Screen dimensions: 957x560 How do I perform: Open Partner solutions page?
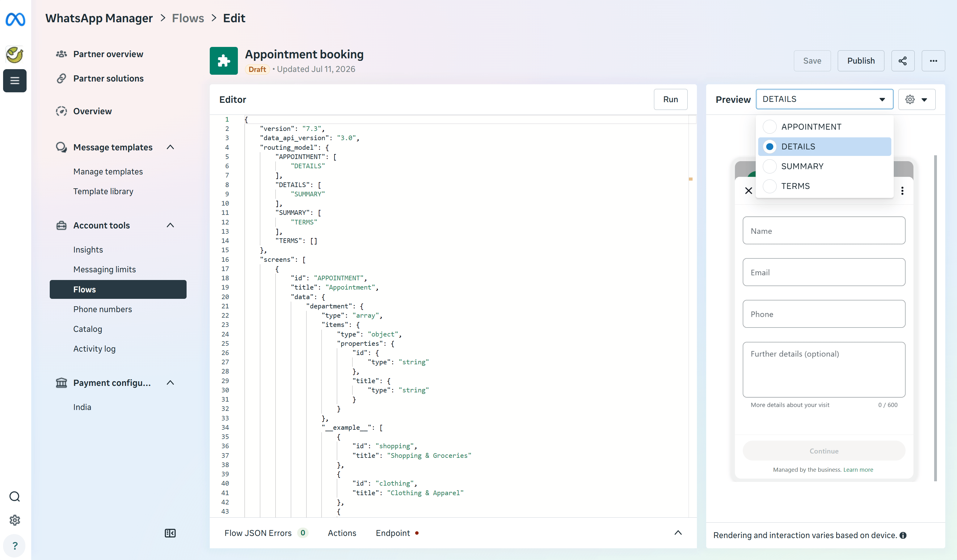(x=108, y=78)
